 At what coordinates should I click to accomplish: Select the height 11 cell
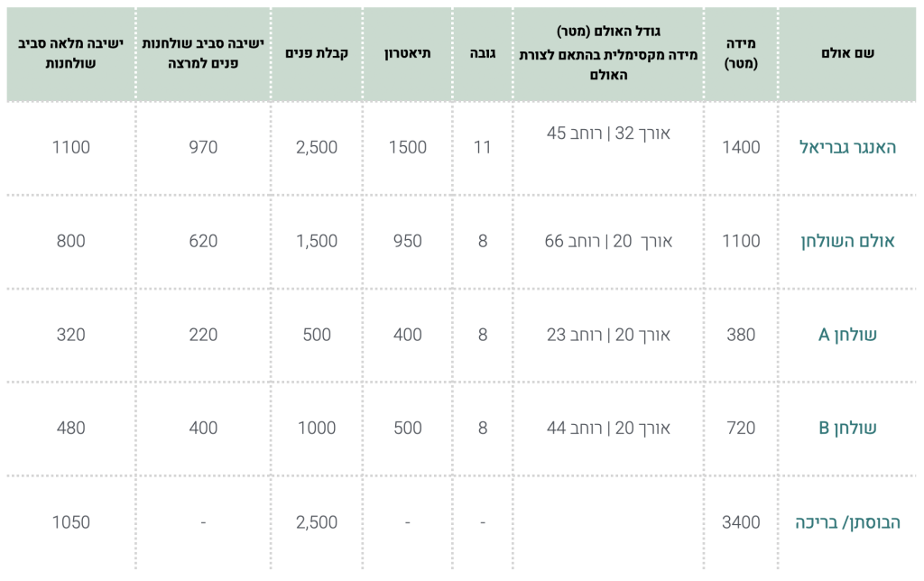point(483,147)
